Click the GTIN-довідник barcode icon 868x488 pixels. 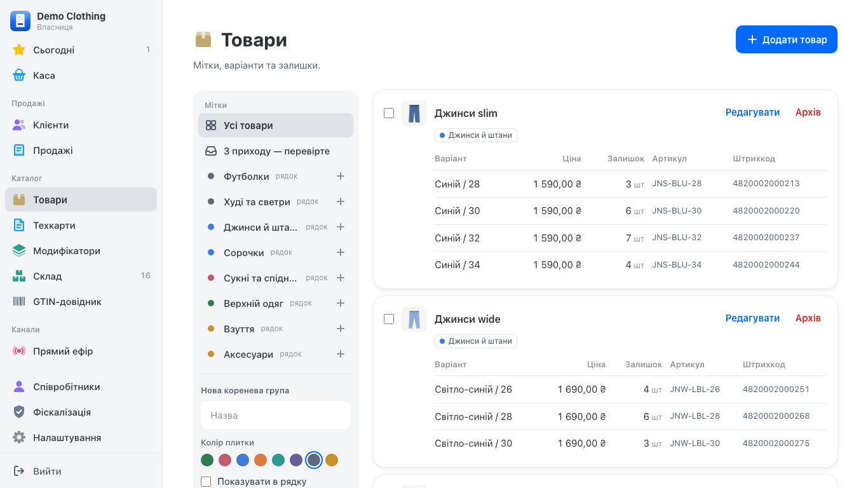click(x=19, y=301)
